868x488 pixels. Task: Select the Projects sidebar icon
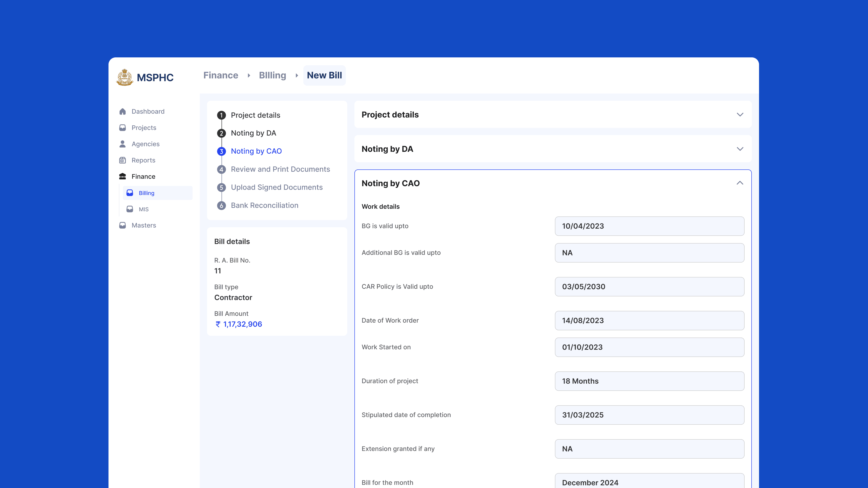[123, 127]
